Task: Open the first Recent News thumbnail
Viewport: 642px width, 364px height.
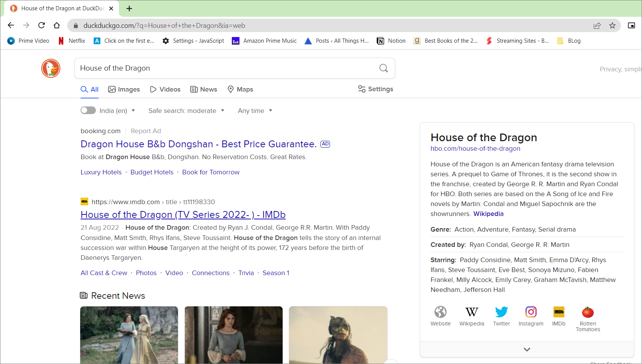Action: (x=129, y=335)
